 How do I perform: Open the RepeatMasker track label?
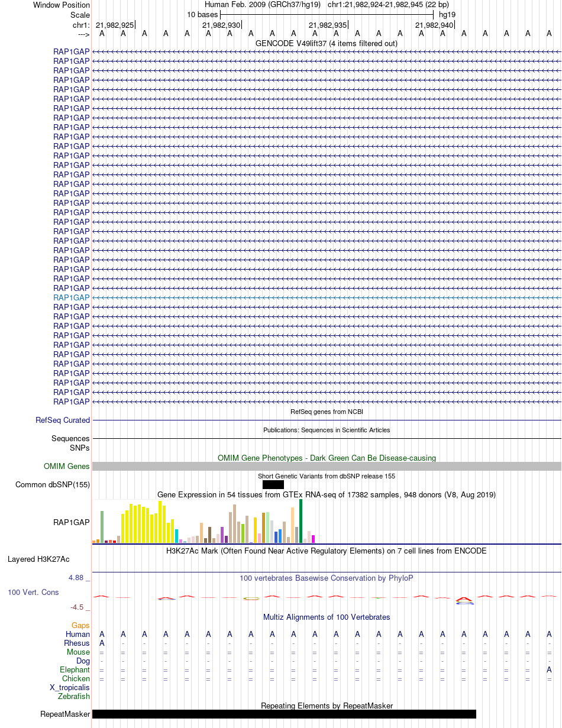[x=65, y=714]
